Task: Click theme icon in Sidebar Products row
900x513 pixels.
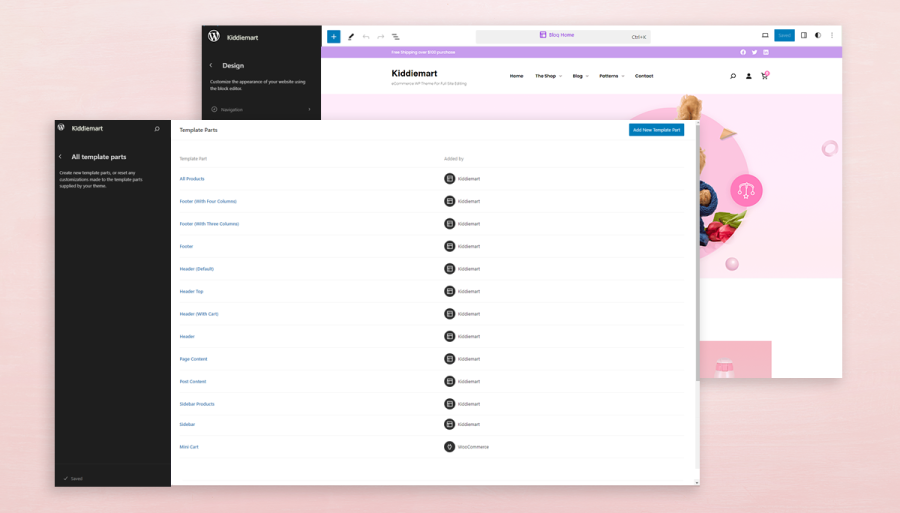Action: tap(449, 404)
